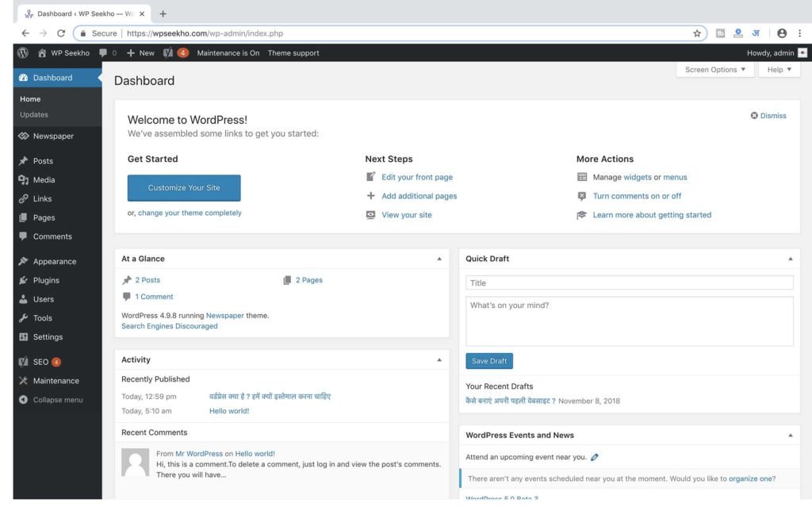Open Tools in the sidebar
Screen dimensions: 812x515
(x=57, y=318)
